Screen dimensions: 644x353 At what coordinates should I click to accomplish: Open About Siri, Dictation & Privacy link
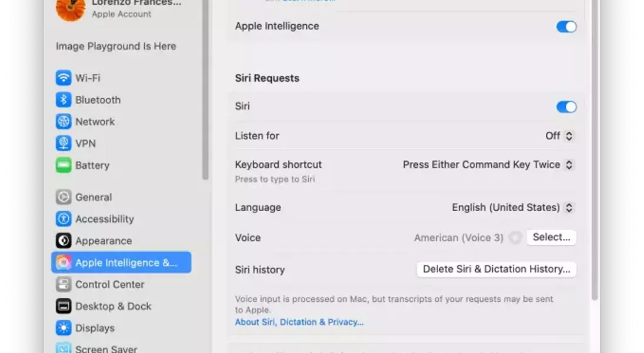click(299, 322)
